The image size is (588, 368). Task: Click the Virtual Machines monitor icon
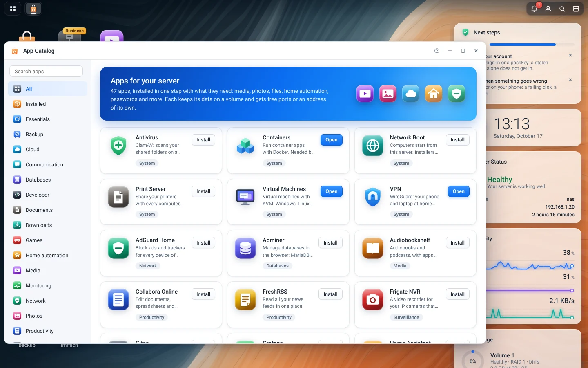point(245,197)
